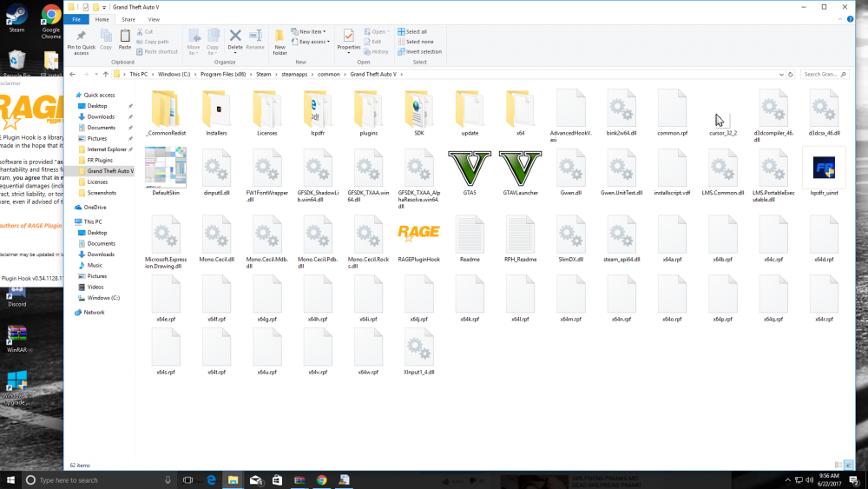Expand the Open button dropdown

click(x=389, y=31)
